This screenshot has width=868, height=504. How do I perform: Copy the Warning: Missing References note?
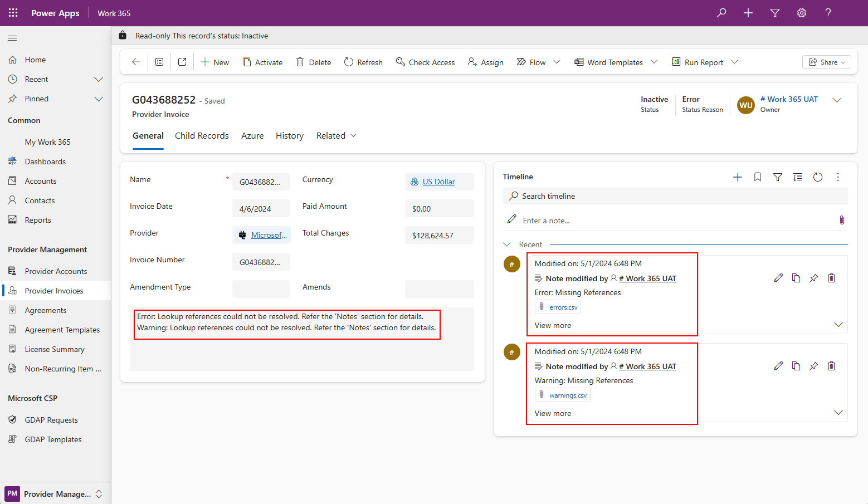coord(796,366)
